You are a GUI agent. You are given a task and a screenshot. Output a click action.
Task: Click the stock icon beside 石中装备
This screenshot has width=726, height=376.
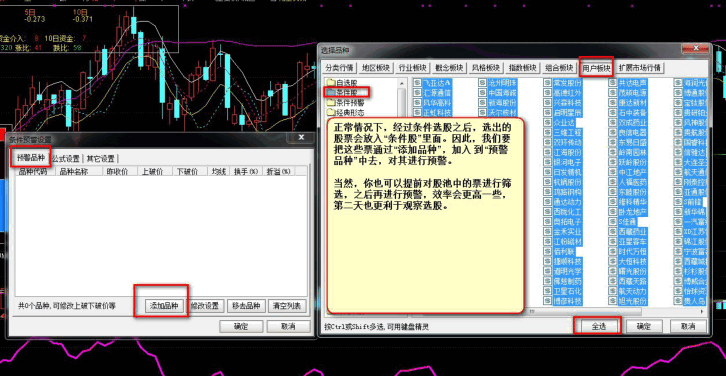point(613,112)
